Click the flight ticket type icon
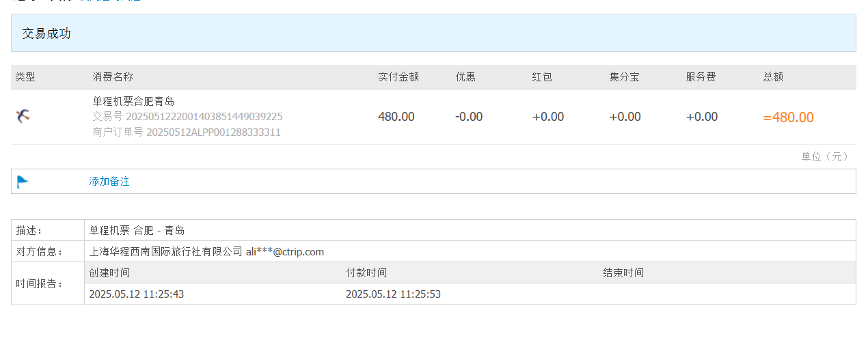Screen dimensions: 868x338 23,116
